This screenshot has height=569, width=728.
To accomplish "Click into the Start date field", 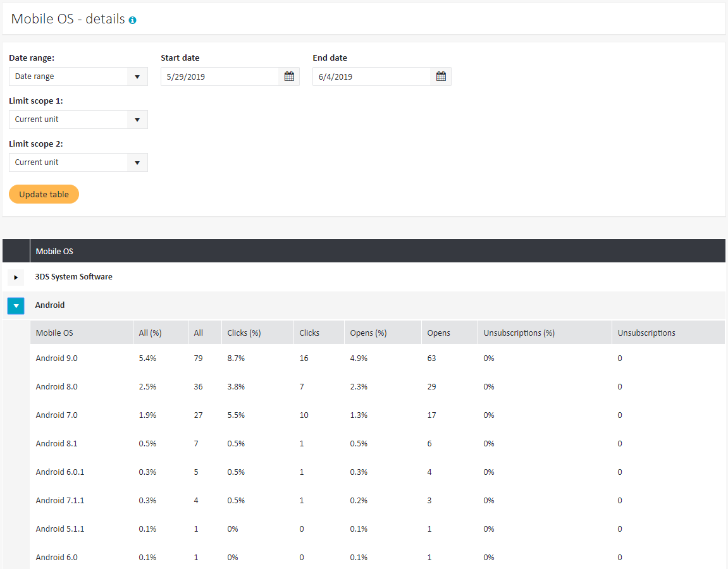I will 219,76.
